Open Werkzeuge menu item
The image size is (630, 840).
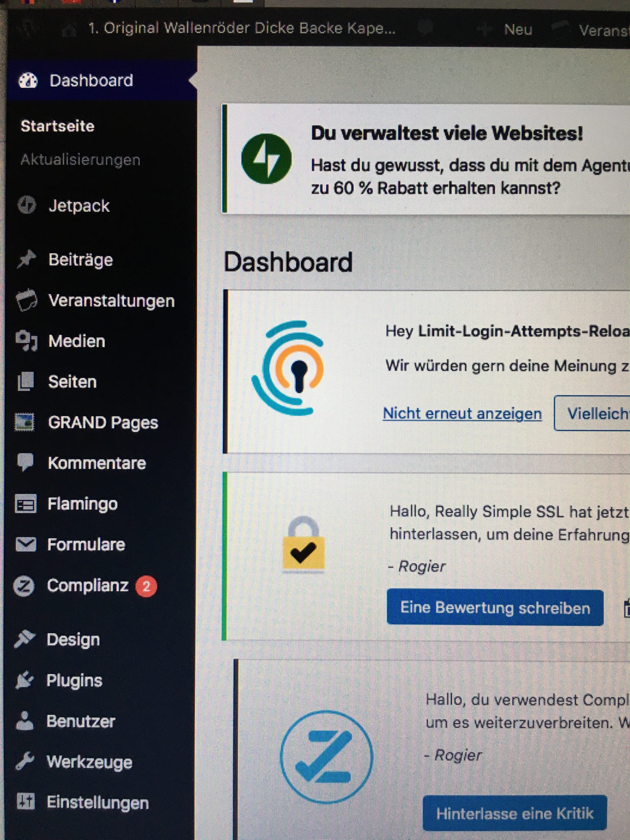pos(89,762)
